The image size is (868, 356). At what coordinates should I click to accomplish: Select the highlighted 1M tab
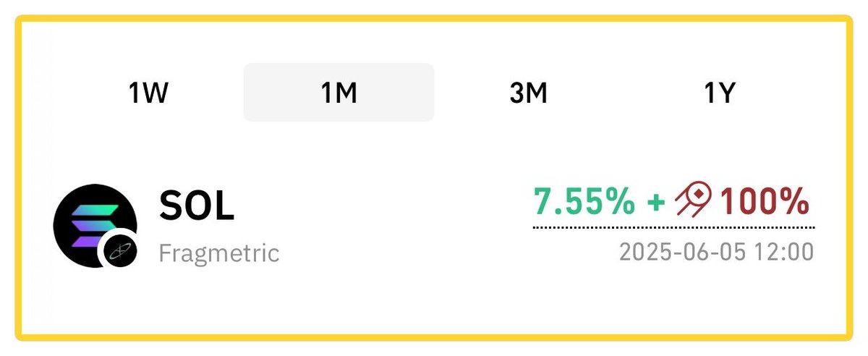tap(339, 93)
